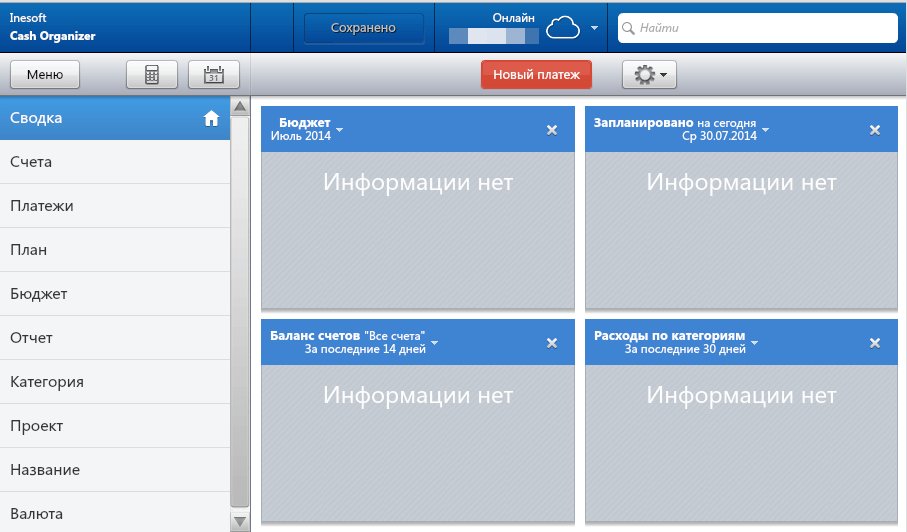This screenshot has height=532, width=907.
Task: Click the Сохранено button
Action: click(x=363, y=28)
